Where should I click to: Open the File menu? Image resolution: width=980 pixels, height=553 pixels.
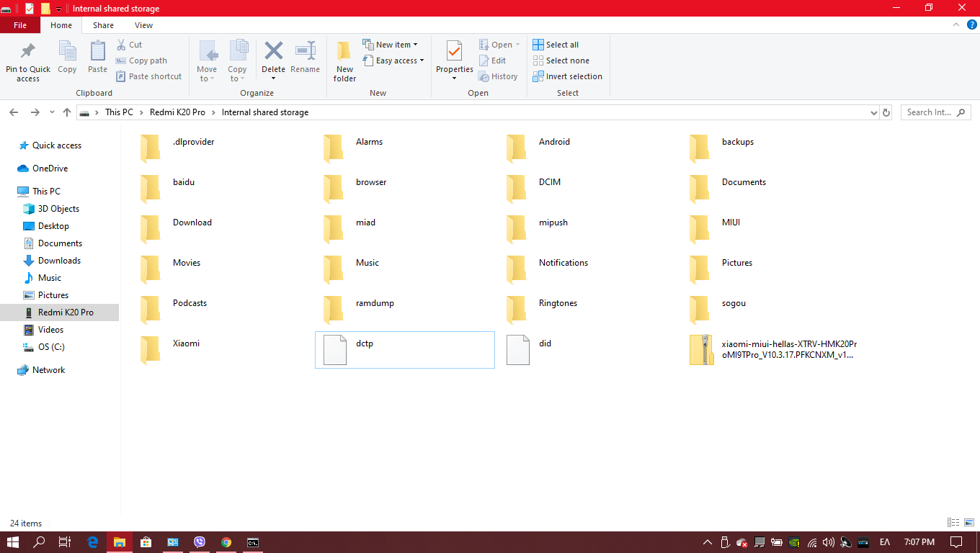click(20, 25)
